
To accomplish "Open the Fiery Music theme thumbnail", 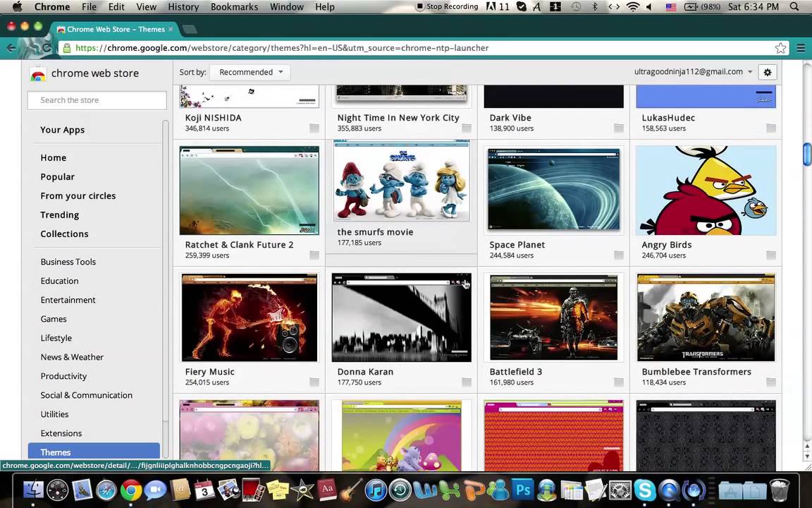I will coord(249,317).
